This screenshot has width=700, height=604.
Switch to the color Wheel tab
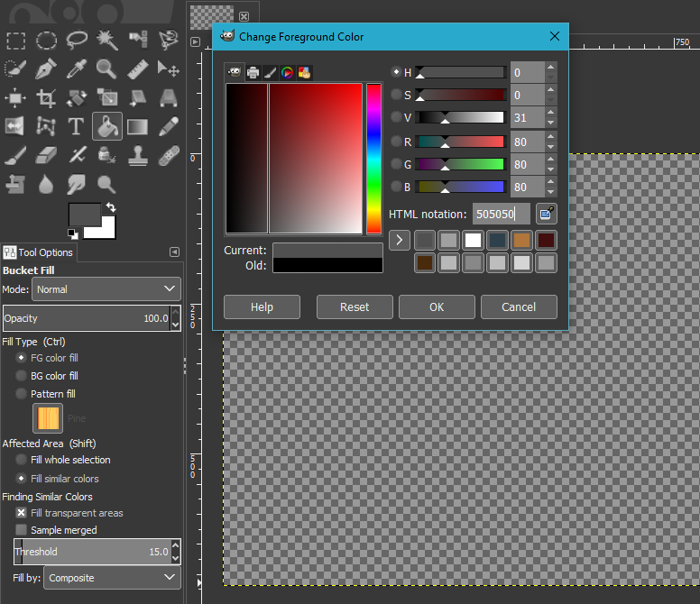pyautogui.click(x=287, y=72)
